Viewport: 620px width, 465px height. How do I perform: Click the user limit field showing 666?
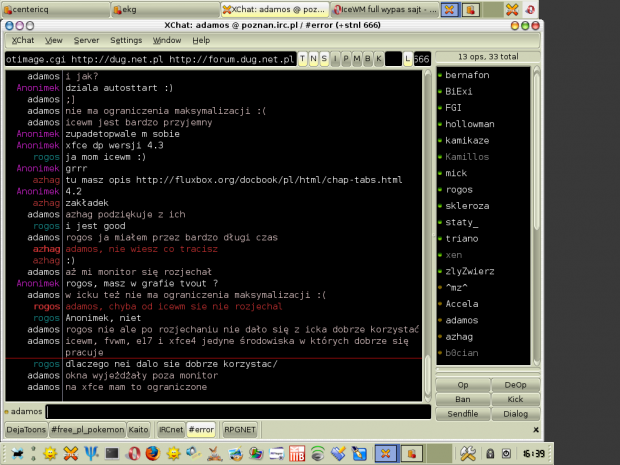422,59
